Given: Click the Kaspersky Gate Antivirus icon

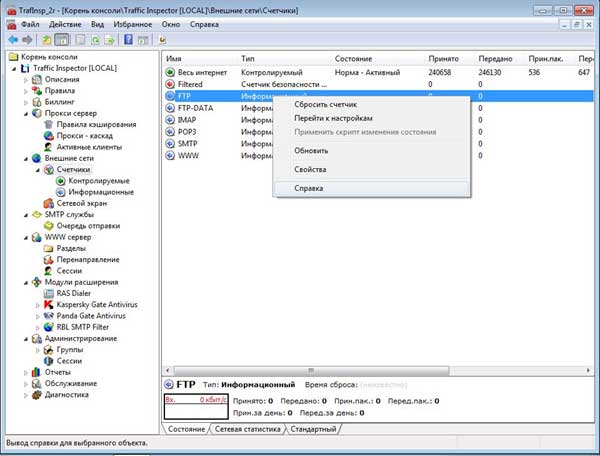Looking at the screenshot, I should pos(49,305).
